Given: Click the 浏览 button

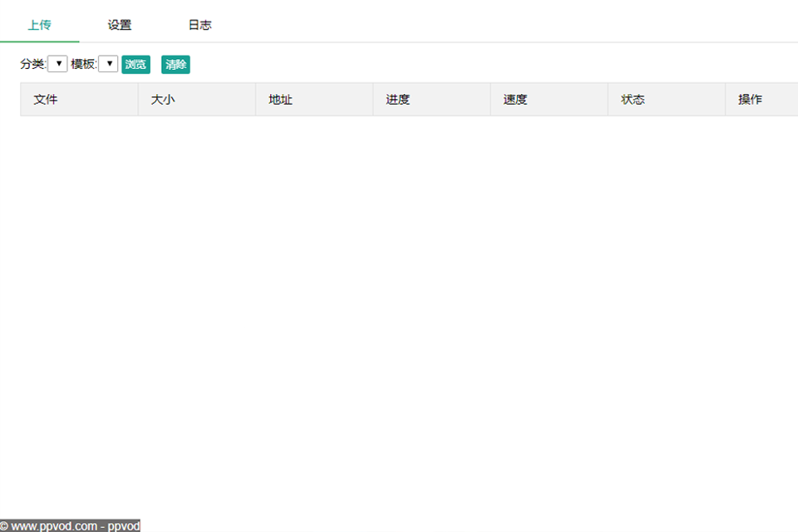Looking at the screenshot, I should (x=135, y=65).
